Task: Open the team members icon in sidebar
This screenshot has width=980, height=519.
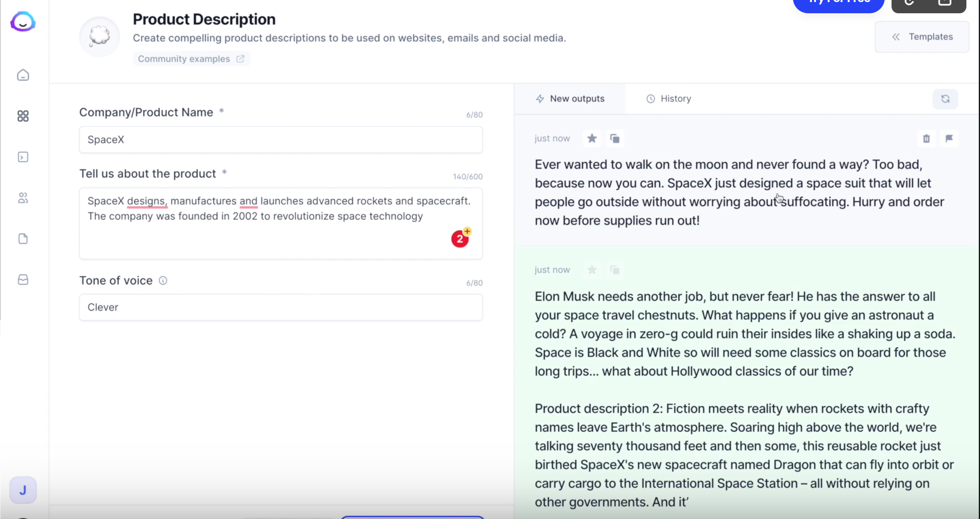Action: [23, 198]
